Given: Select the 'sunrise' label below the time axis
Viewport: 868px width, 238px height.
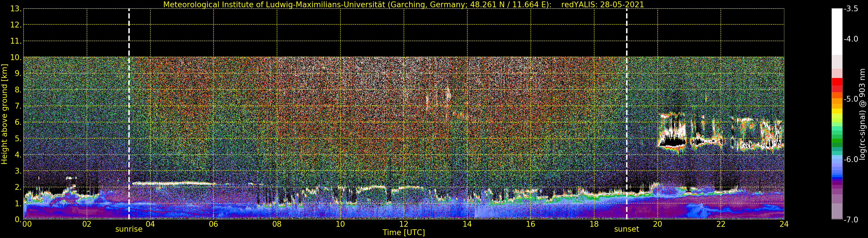Looking at the screenshot, I should [x=129, y=229].
